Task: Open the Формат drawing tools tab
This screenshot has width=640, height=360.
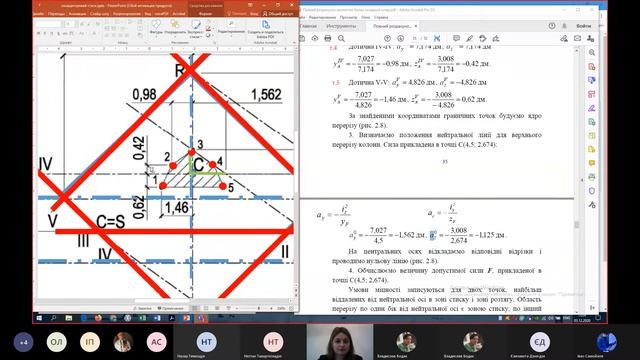Action: 205,14
